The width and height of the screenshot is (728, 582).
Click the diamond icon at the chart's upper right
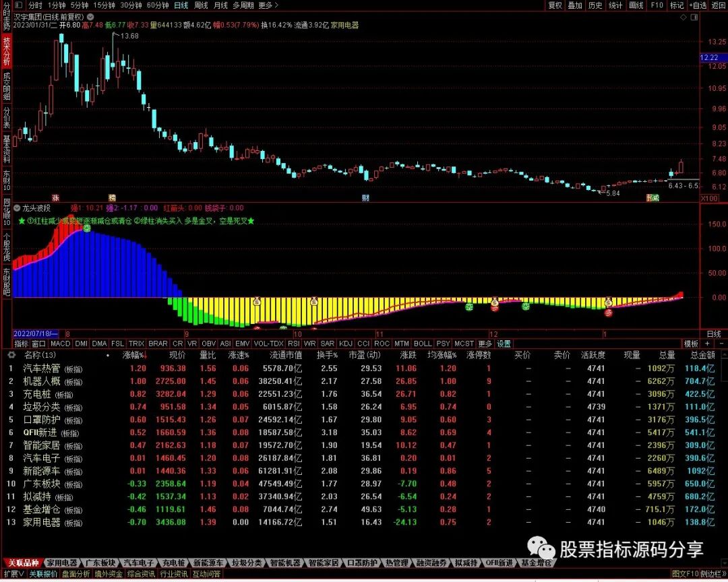pyautogui.click(x=683, y=17)
